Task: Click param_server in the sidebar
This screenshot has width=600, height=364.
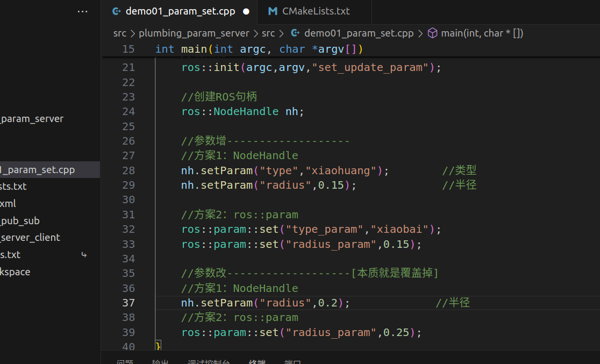Action: [31, 118]
